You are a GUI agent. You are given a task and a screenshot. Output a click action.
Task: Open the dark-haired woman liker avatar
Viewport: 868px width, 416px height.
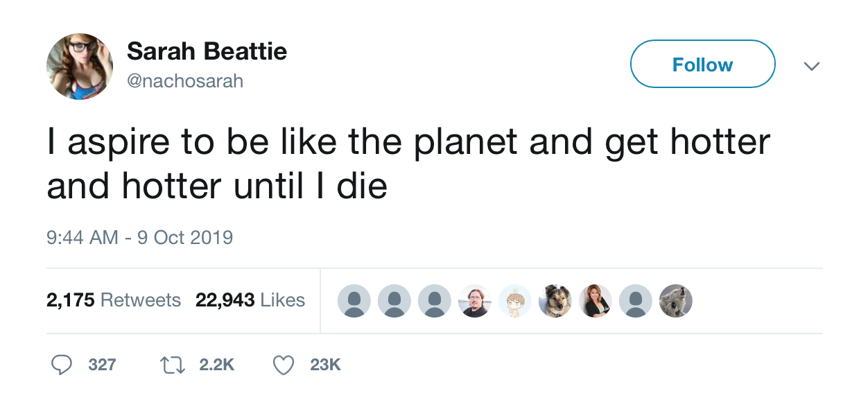596,301
